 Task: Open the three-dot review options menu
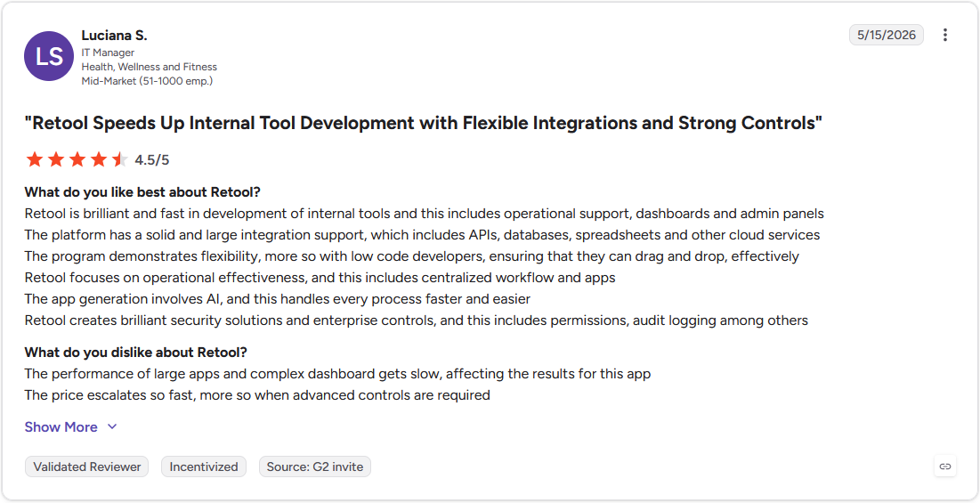pyautogui.click(x=945, y=35)
